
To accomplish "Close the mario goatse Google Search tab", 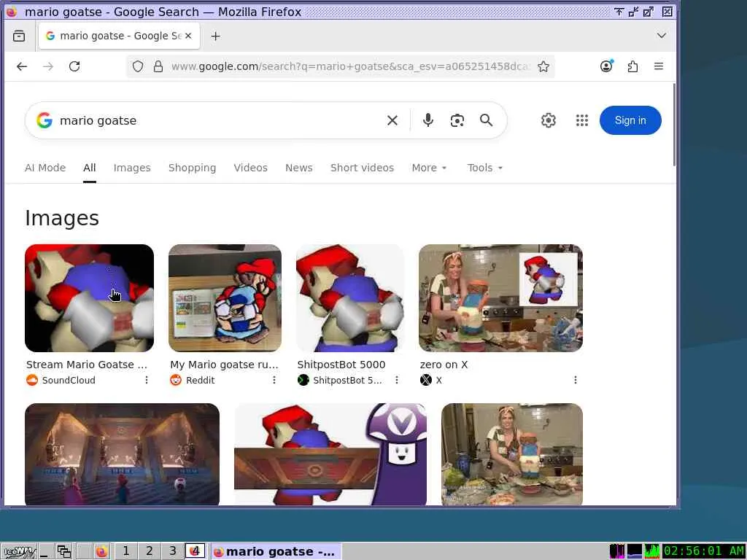I will (x=188, y=36).
